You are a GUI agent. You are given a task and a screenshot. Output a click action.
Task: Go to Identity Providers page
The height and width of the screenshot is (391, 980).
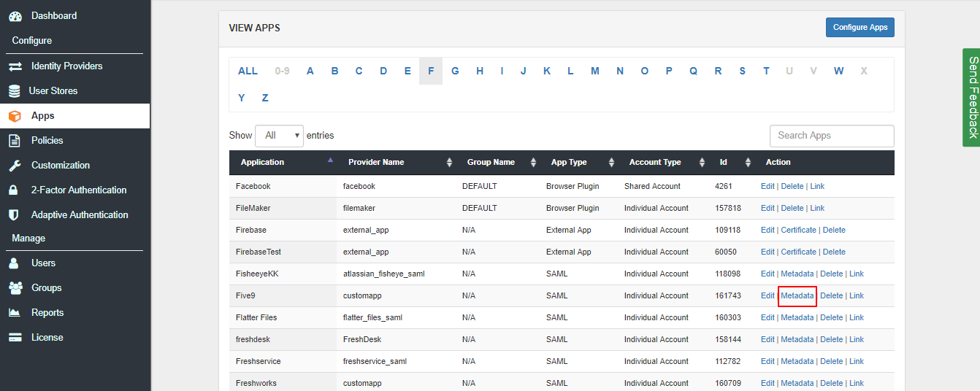click(66, 66)
